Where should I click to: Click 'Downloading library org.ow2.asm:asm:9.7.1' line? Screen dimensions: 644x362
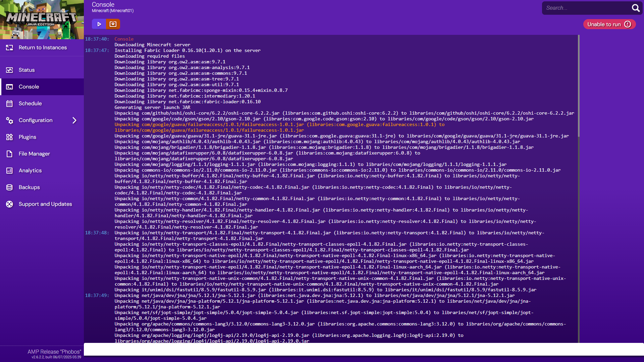(x=170, y=62)
